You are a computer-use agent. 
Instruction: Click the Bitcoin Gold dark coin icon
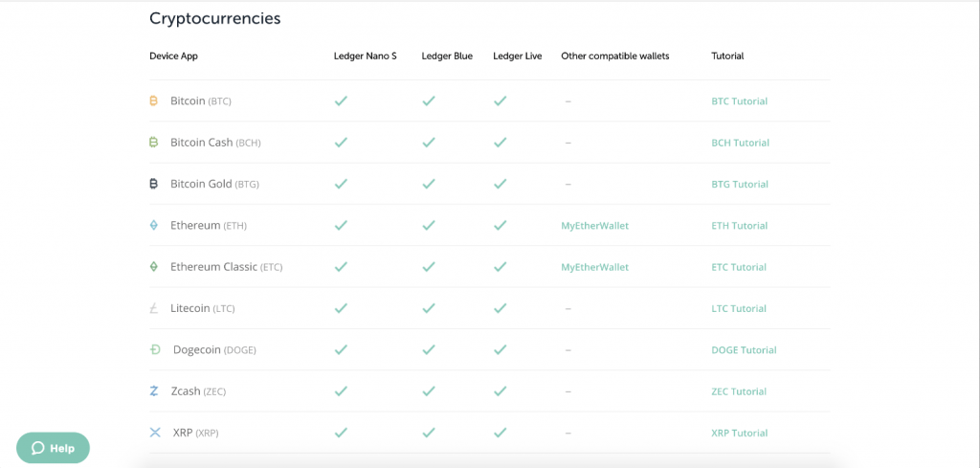(154, 184)
